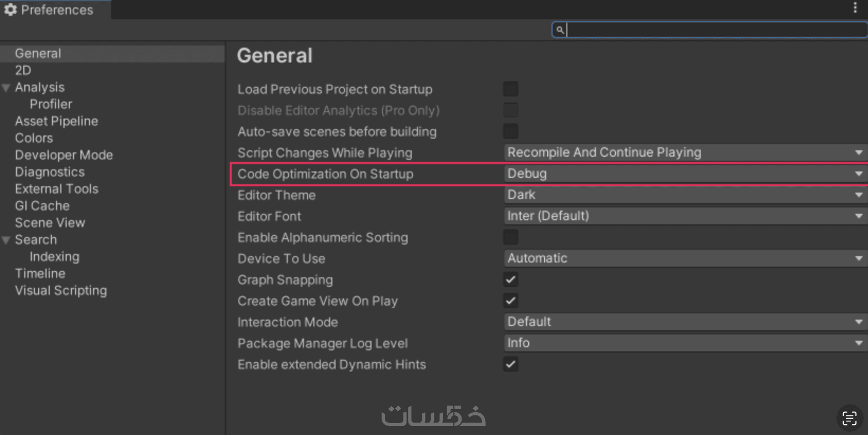
Task: Focus the preferences search field
Action: (715, 30)
